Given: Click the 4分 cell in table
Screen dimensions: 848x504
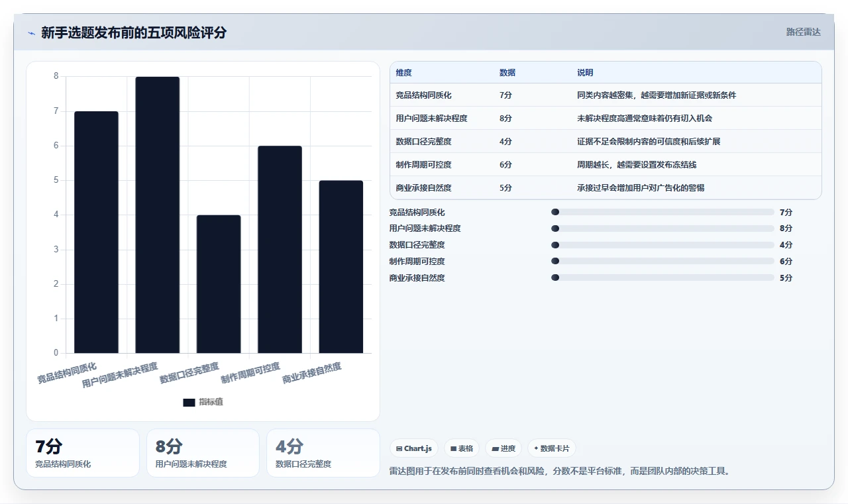Looking at the screenshot, I should [x=505, y=142].
